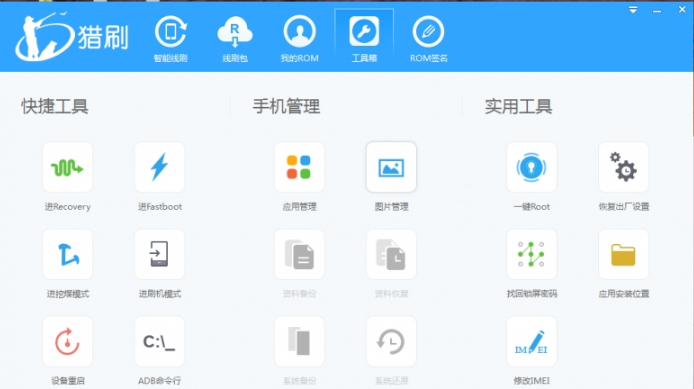Click the 实用工具 section heading
This screenshot has height=389, width=694.
[518, 106]
